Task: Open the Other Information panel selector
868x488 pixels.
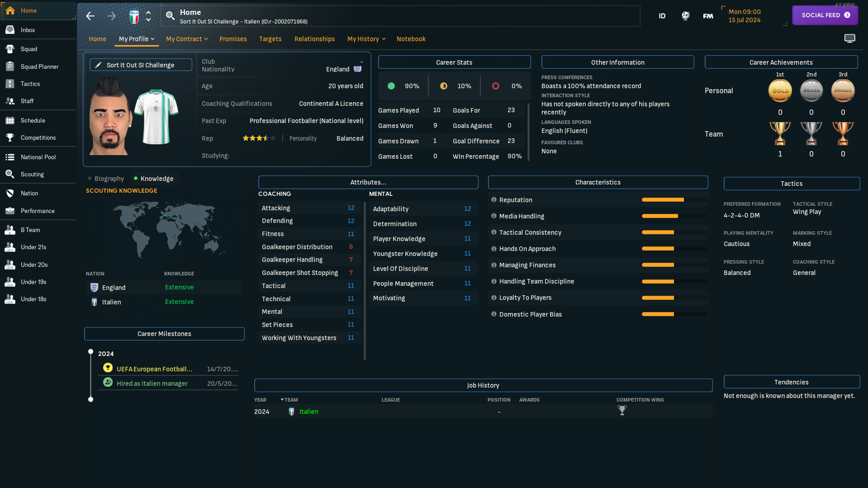Action: point(618,62)
